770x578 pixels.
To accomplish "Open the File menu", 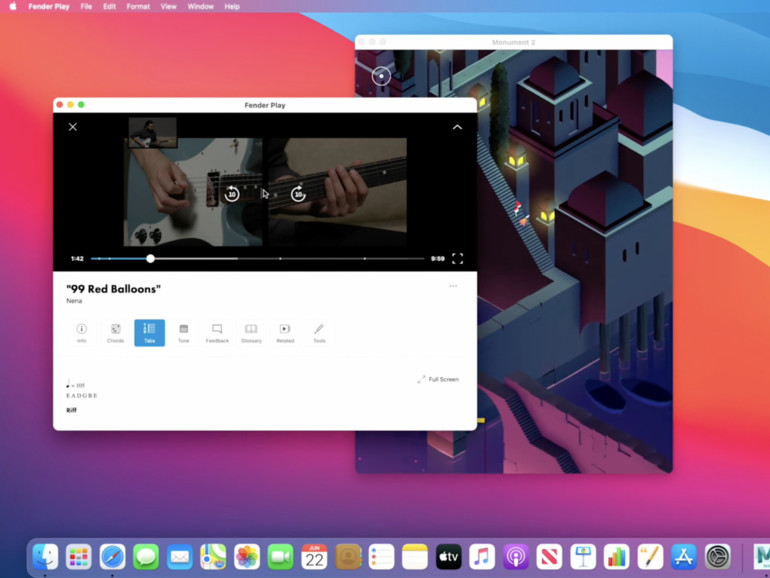I will (86, 6).
